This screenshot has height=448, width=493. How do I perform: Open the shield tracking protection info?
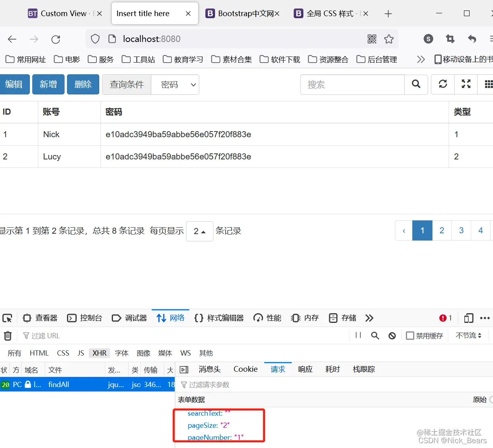pyautogui.click(x=95, y=39)
